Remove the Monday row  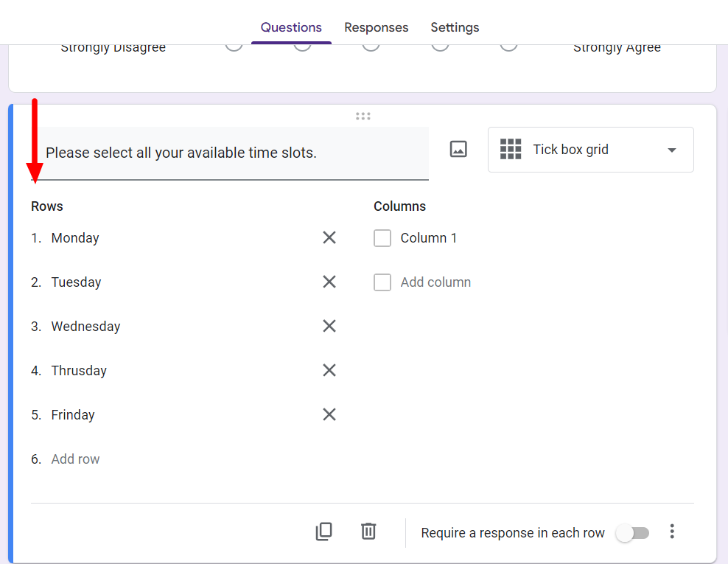[329, 237]
